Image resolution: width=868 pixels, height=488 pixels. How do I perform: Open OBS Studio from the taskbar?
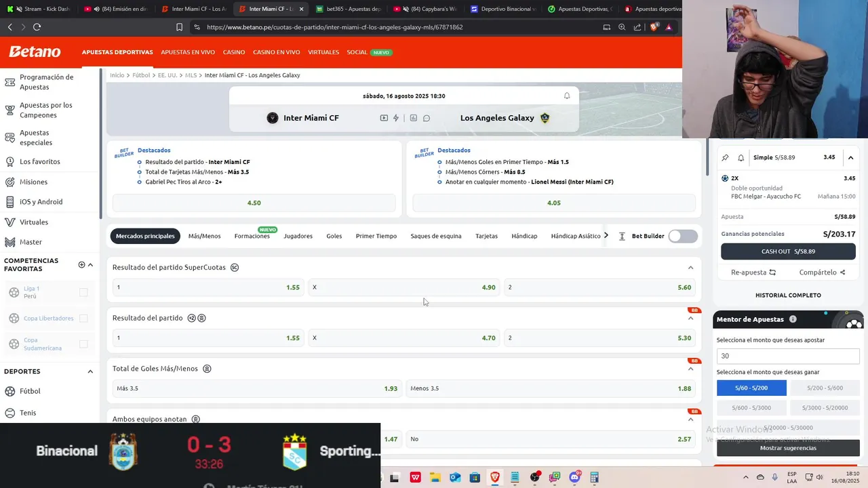535,477
